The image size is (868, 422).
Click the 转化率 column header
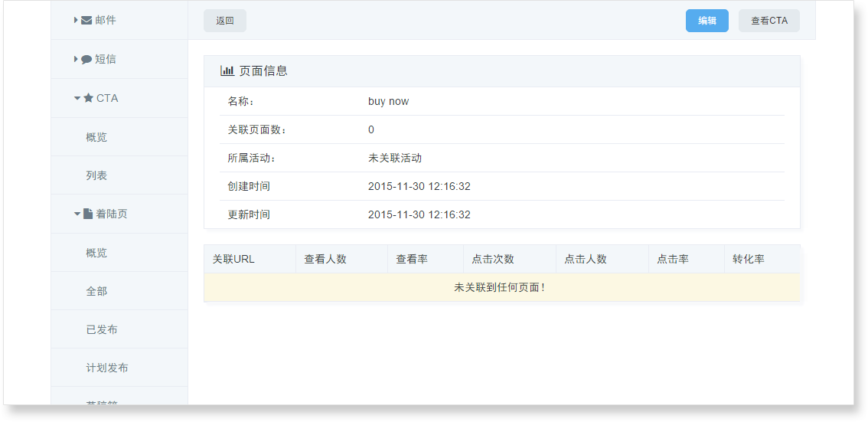[x=749, y=259]
